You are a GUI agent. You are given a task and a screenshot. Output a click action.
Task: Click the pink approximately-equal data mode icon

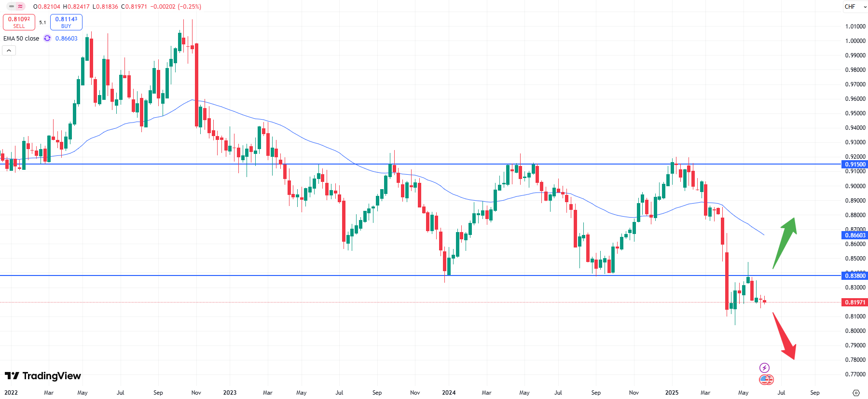pos(20,7)
